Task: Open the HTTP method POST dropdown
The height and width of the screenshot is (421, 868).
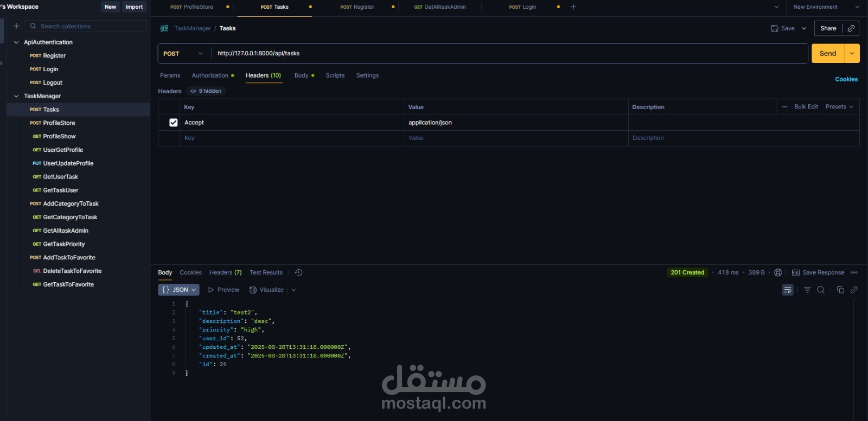Action: 183,54
